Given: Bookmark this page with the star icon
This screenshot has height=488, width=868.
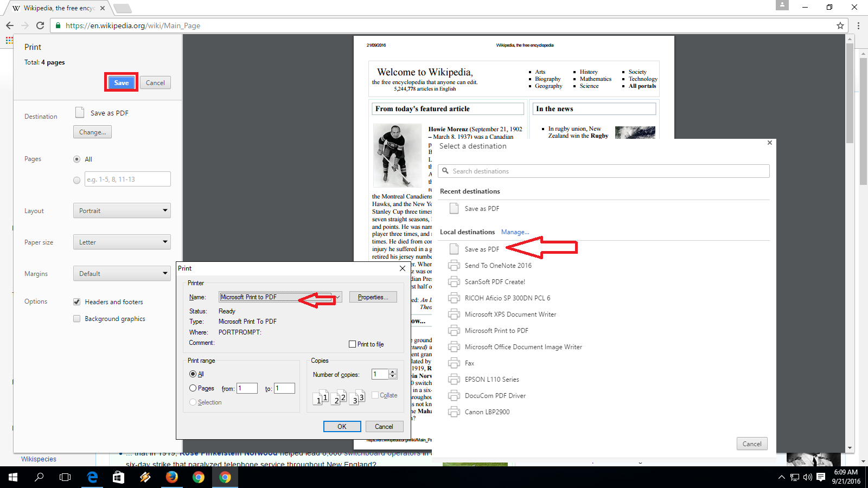Looking at the screenshot, I should [x=840, y=25].
